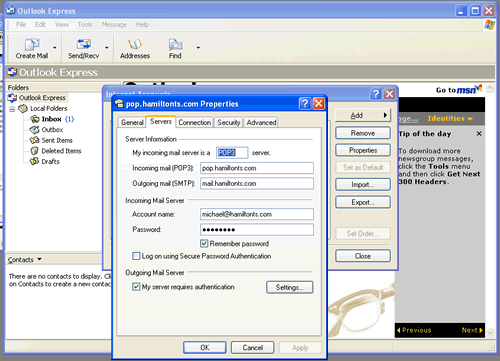Open the Find dropdown arrow

coord(198,48)
